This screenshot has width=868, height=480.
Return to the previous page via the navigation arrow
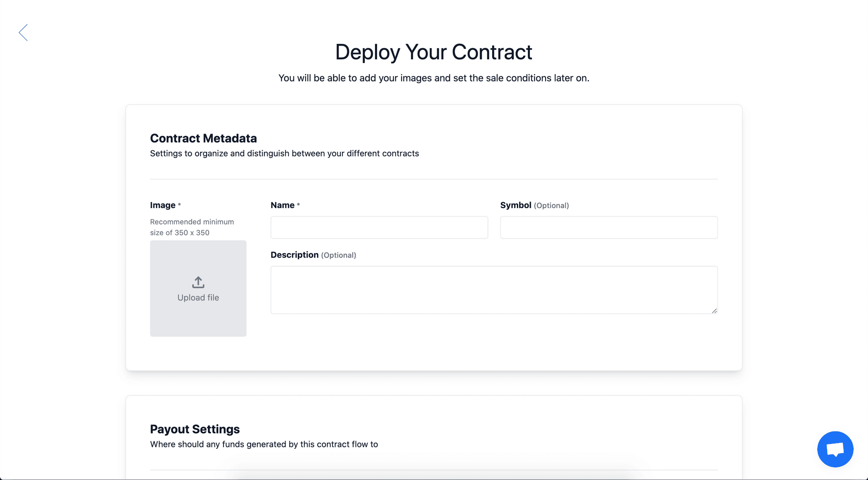[23, 32]
